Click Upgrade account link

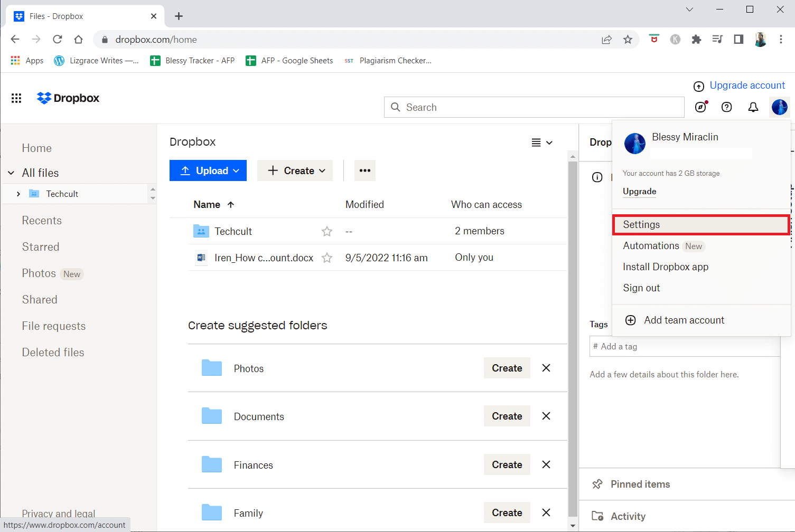[x=747, y=85]
